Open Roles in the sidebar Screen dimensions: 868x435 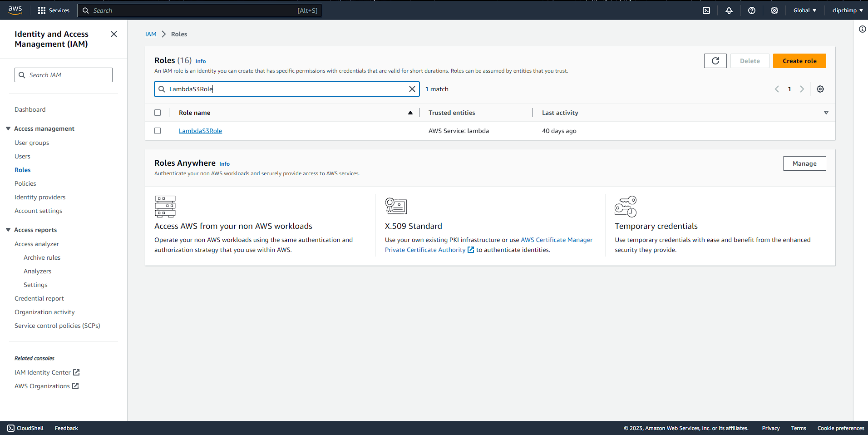(23, 170)
